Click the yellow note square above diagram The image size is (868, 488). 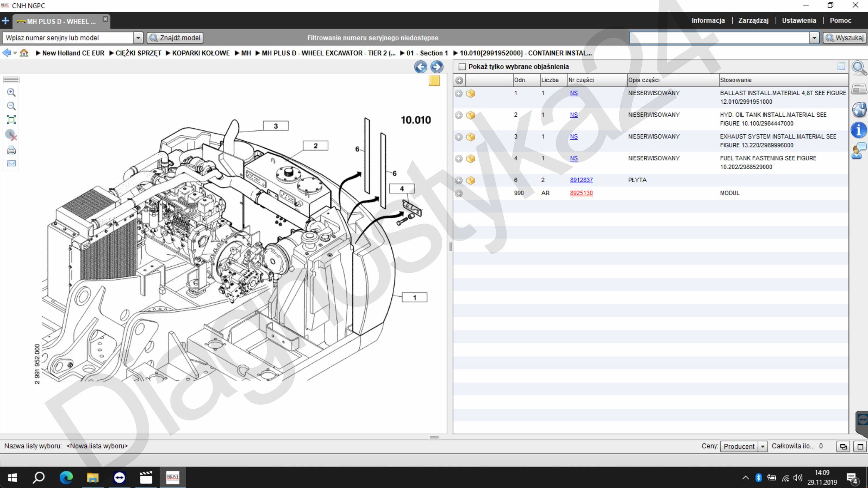[x=434, y=80]
